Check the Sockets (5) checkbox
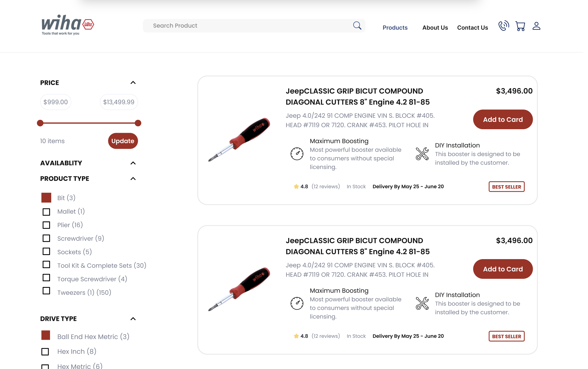The width and height of the screenshot is (588, 369). click(46, 251)
